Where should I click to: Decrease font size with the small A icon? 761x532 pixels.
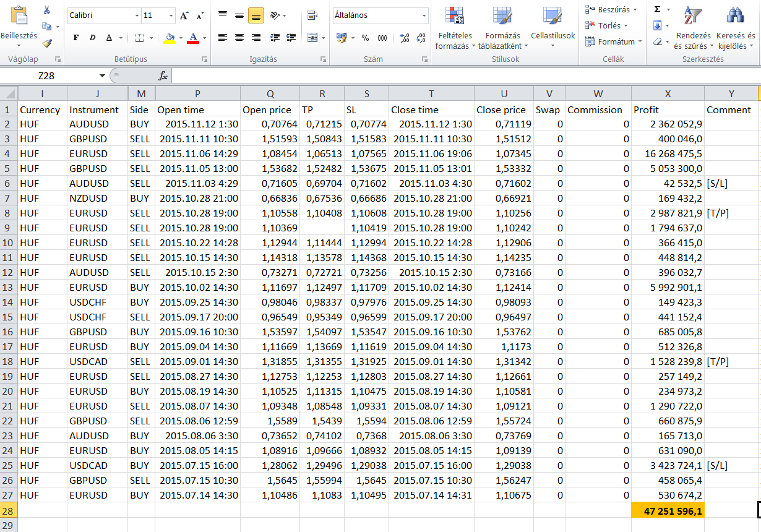200,15
